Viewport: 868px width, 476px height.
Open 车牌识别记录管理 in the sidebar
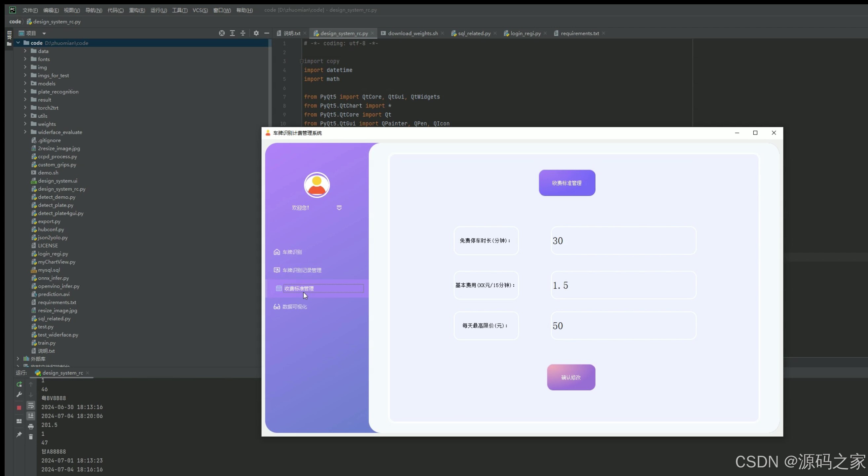(302, 270)
